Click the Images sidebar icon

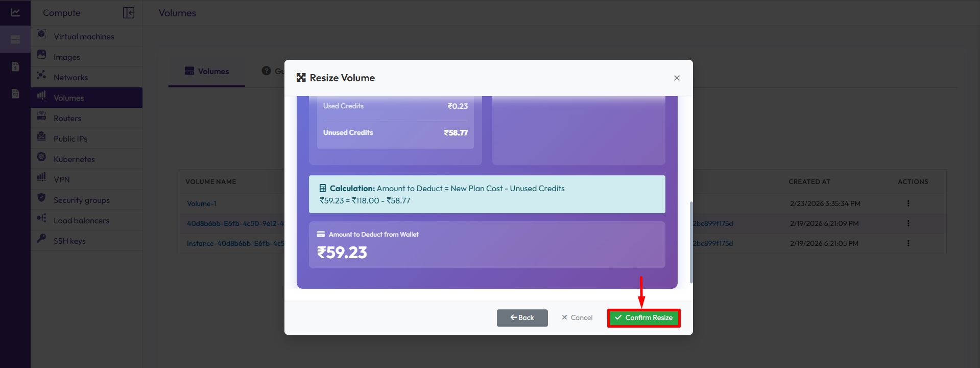(x=42, y=55)
